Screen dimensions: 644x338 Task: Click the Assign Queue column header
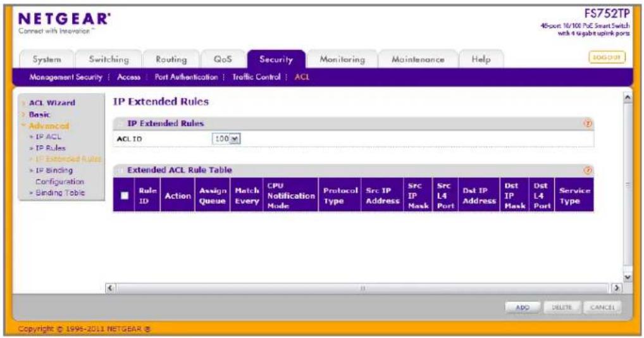click(213, 195)
